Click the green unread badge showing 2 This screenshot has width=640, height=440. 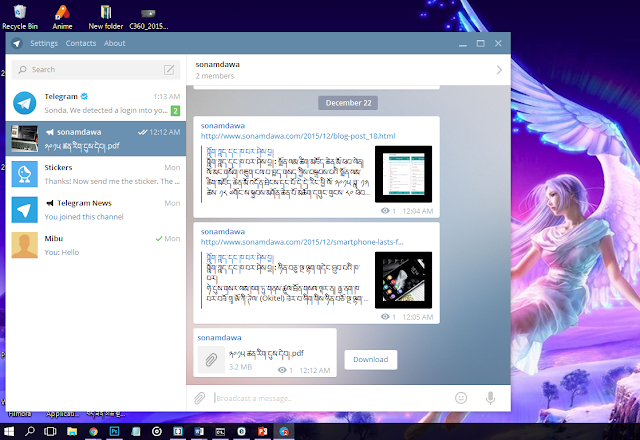tap(175, 110)
